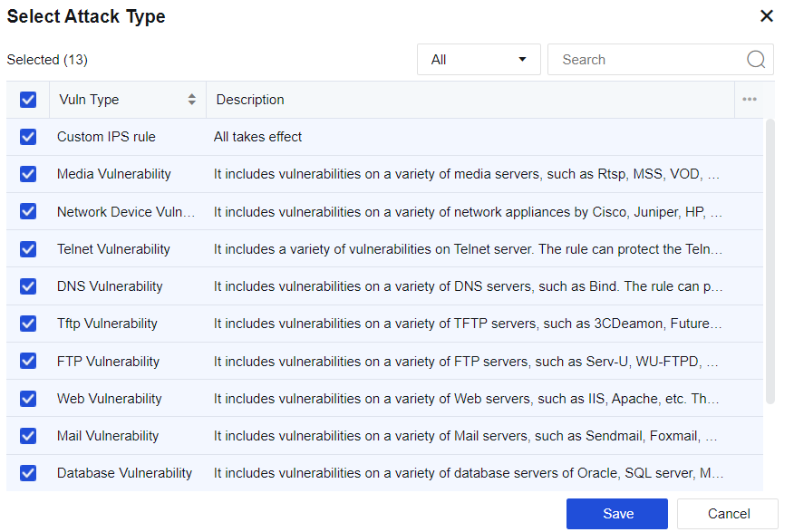Uncheck the Media Vulnerability checkbox
The width and height of the screenshot is (794, 532).
(x=28, y=174)
